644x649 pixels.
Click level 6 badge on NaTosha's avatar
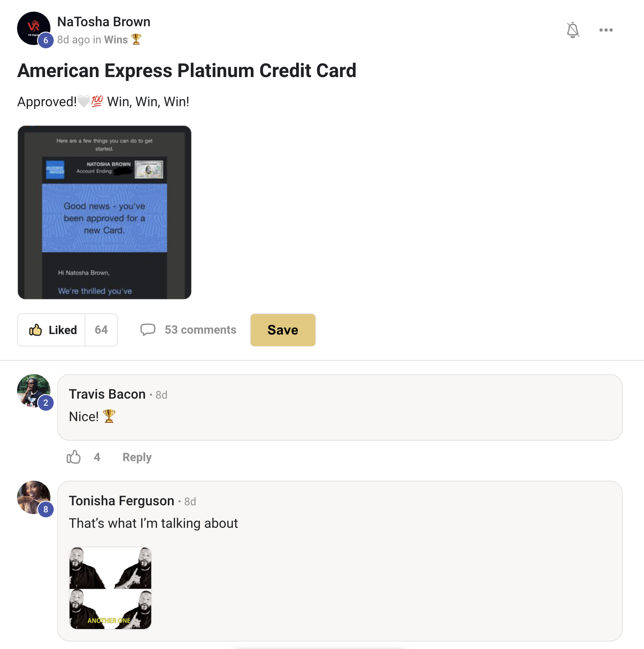(46, 40)
